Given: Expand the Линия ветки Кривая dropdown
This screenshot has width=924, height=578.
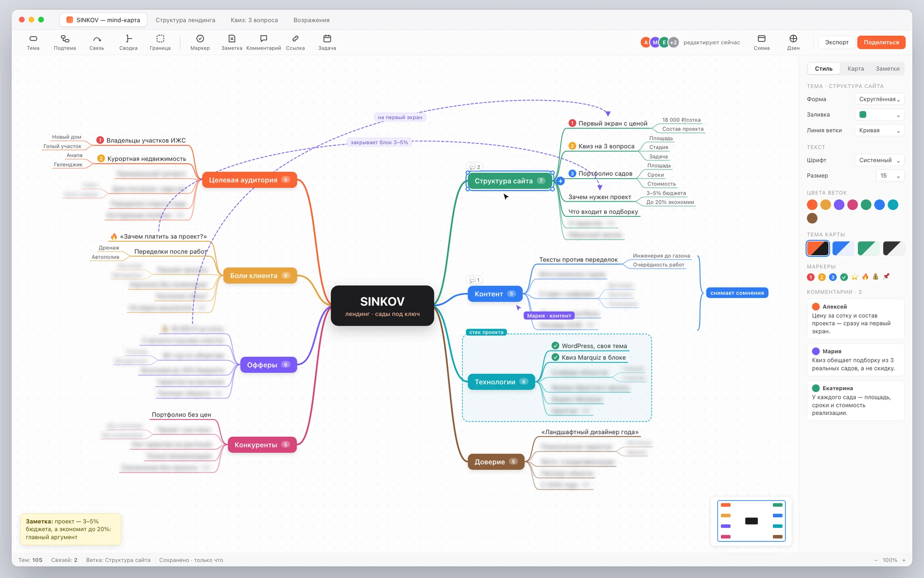Looking at the screenshot, I should [x=879, y=130].
